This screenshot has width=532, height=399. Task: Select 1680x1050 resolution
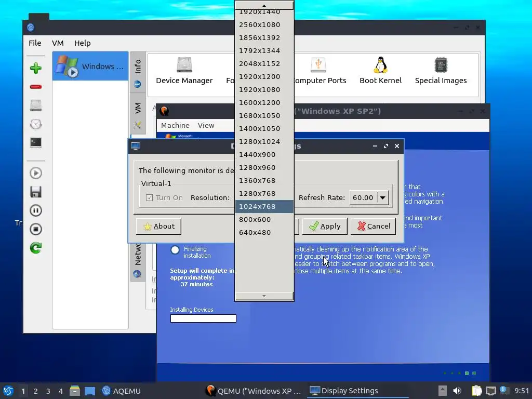[264, 115]
